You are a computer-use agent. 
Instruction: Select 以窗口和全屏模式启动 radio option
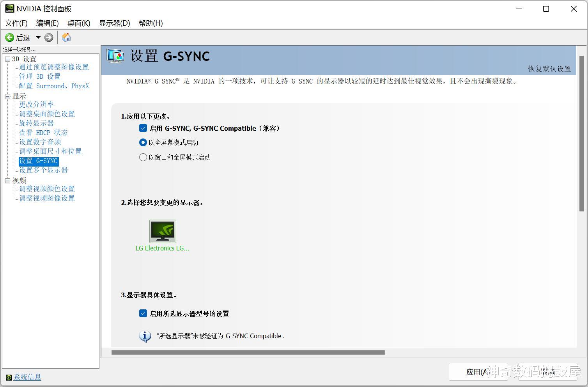143,157
